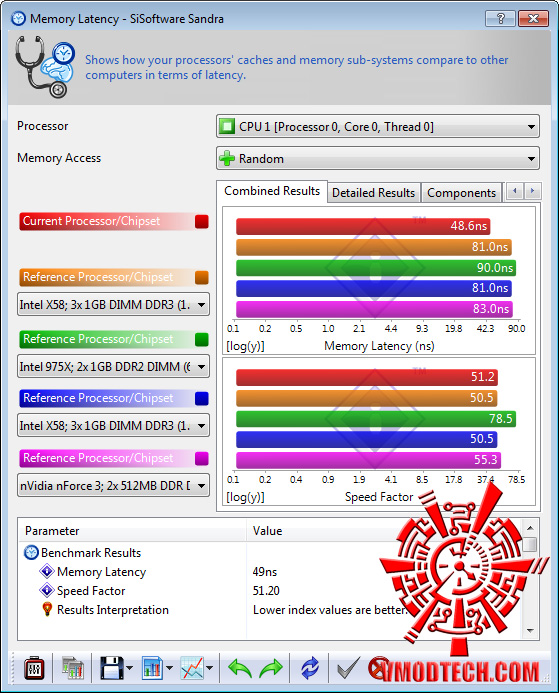Select the Benchmark Results row
The width and height of the screenshot is (559, 693).
[270, 552]
